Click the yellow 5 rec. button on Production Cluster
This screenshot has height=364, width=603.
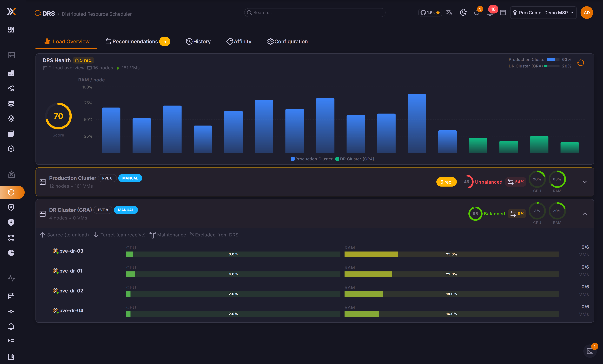coord(446,182)
